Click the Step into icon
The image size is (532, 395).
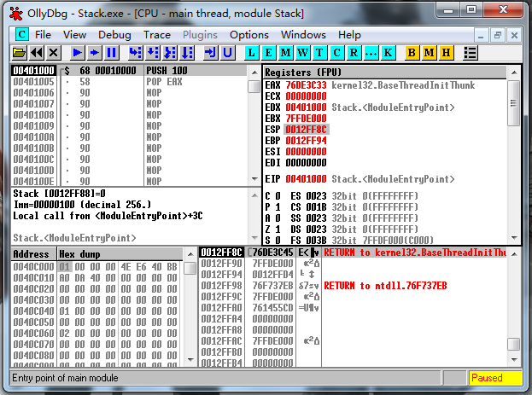point(136,53)
